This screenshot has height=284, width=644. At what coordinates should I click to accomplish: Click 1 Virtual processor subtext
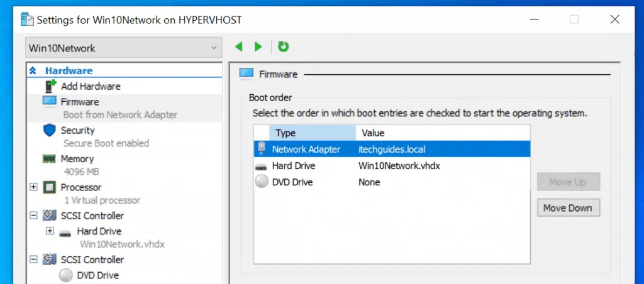103,200
